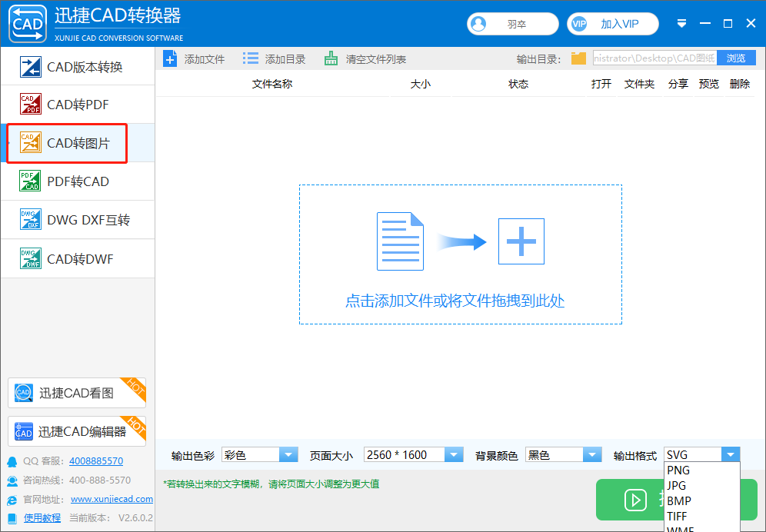This screenshot has width=766, height=532.
Task: Click the 文件夹 column header
Action: [639, 84]
